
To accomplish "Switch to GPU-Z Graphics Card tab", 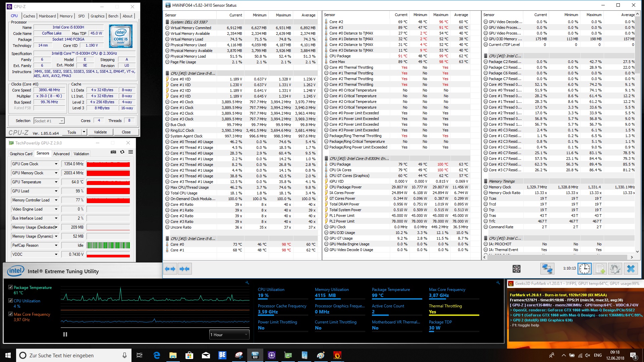I will [x=21, y=154].
